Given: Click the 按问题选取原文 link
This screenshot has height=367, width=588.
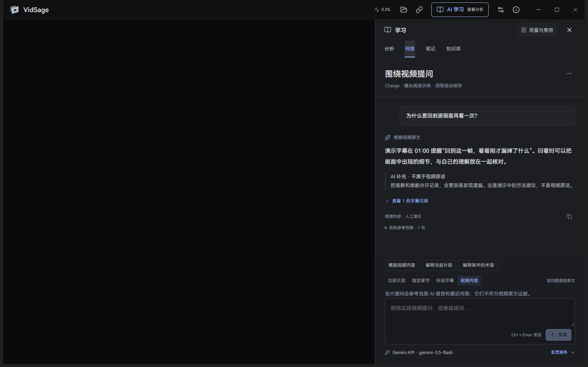Looking at the screenshot, I should (x=561, y=281).
